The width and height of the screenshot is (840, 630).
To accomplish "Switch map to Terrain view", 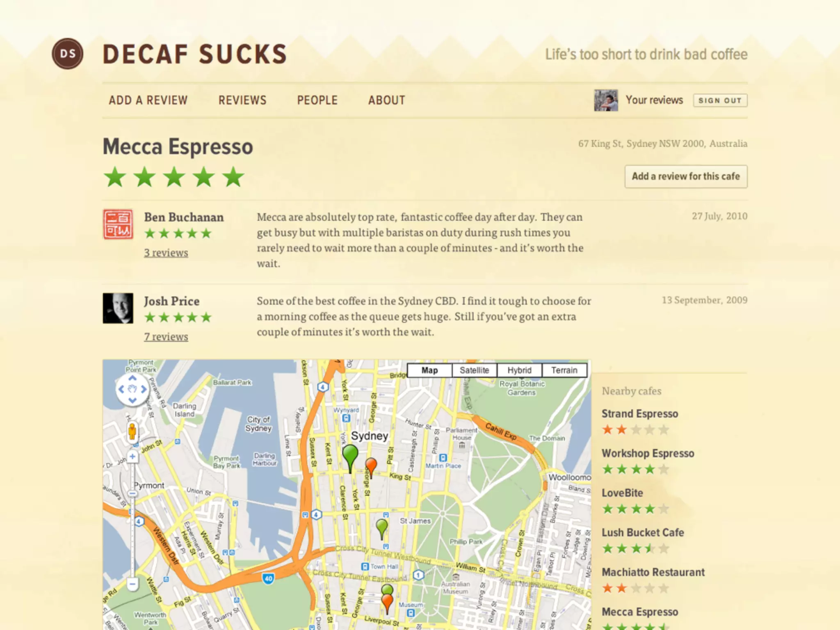I will click(x=564, y=370).
